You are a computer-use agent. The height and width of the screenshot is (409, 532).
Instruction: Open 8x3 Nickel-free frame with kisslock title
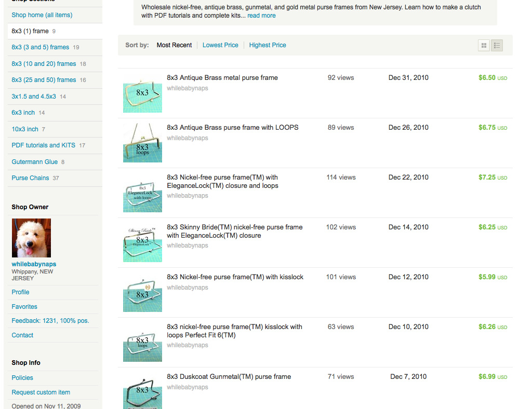click(235, 277)
